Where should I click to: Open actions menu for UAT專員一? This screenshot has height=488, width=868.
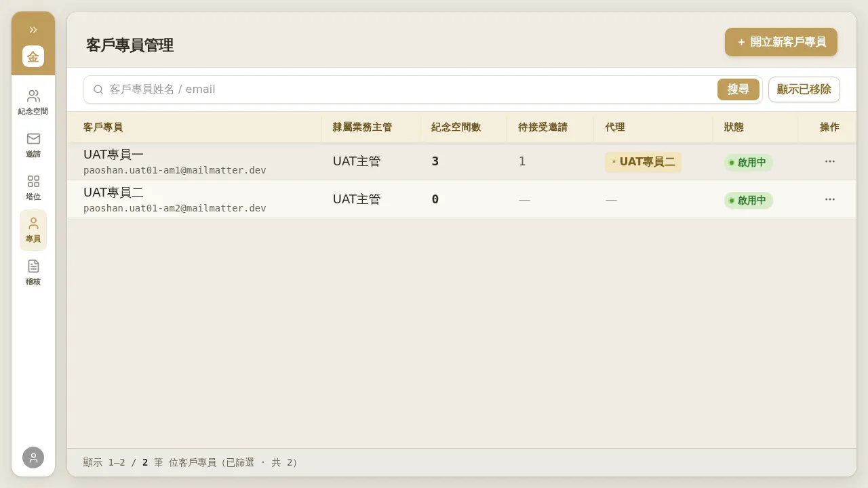[830, 161]
